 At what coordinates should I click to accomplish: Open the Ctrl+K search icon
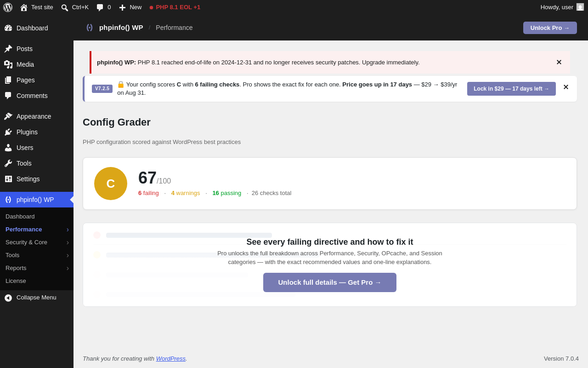(x=65, y=7)
